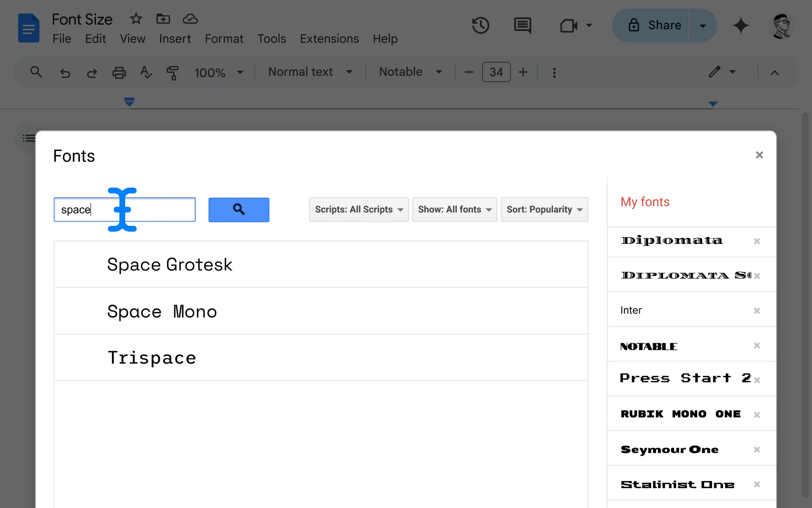Open the Notable font dropdown
This screenshot has height=508, width=812.
coord(410,72)
